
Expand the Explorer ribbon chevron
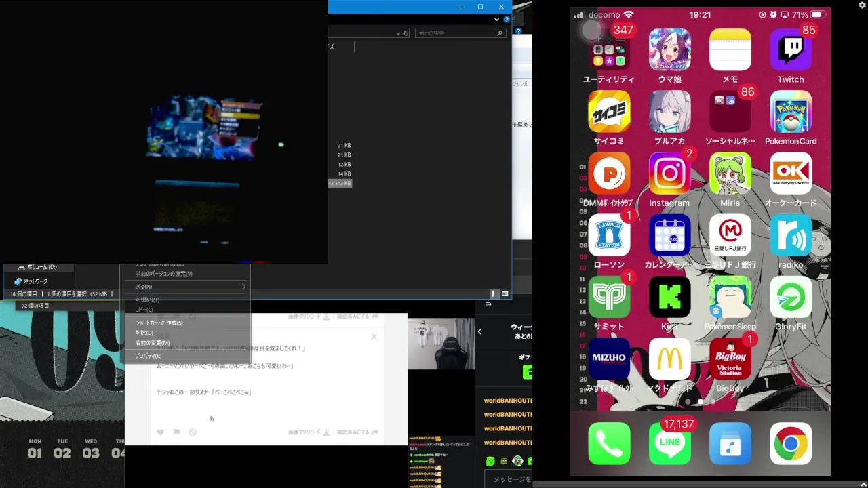pyautogui.click(x=497, y=20)
